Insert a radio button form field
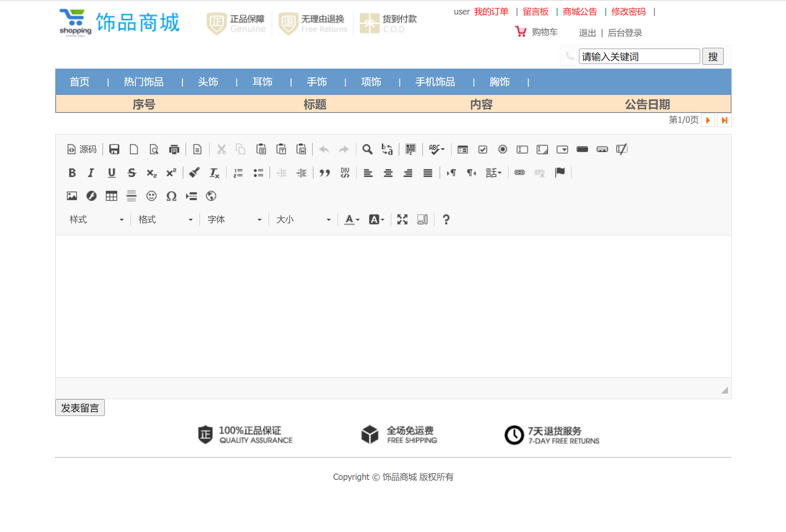The height and width of the screenshot is (532, 786). click(502, 149)
